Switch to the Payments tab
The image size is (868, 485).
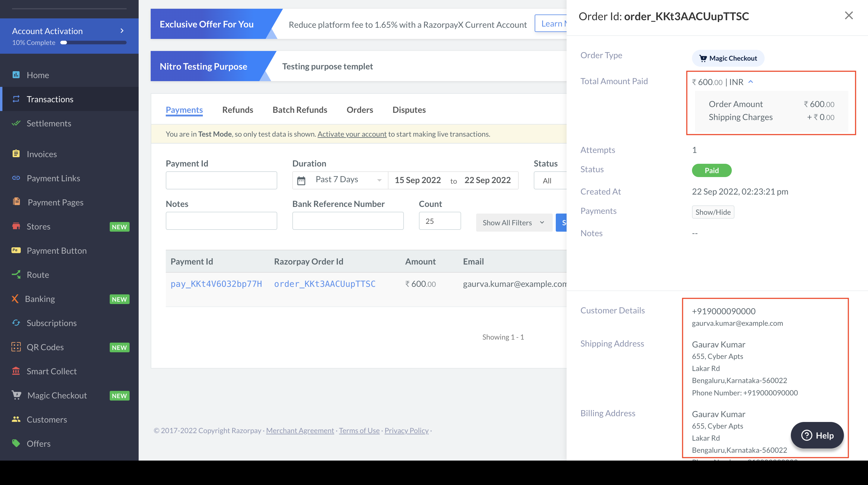point(184,109)
